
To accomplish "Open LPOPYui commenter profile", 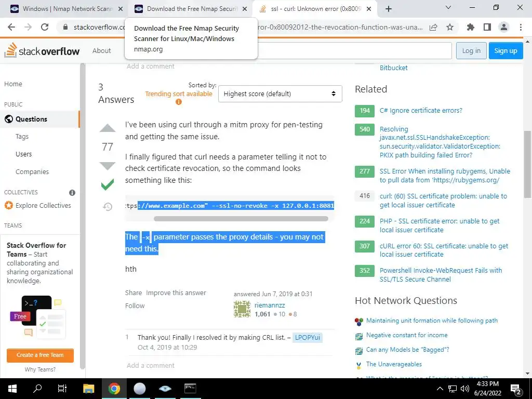I will (x=308, y=338).
